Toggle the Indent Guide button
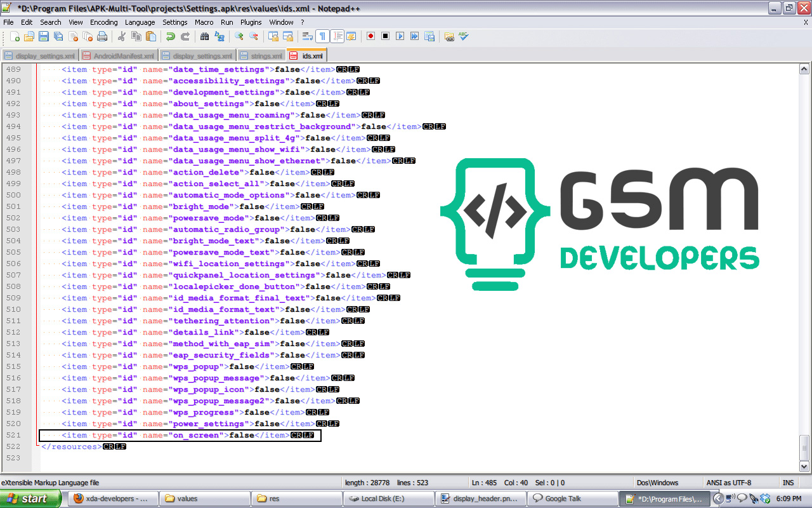Image resolution: width=812 pixels, height=508 pixels. point(337,37)
